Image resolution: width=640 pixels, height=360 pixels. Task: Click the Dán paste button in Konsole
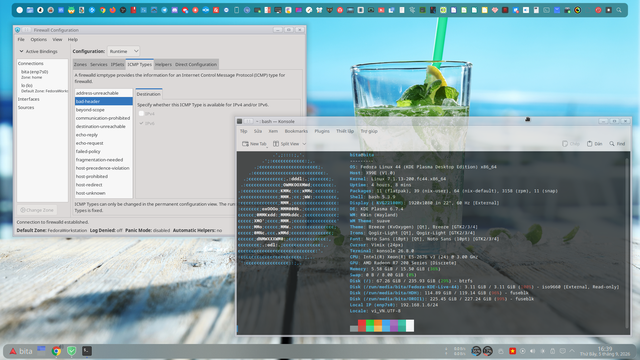[x=594, y=144]
